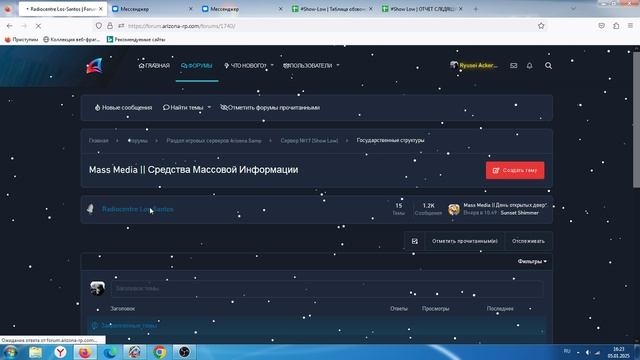Screen dimensions: 640x360
Task: Expand the Пользователи dropdown arrow
Action: coord(338,65)
